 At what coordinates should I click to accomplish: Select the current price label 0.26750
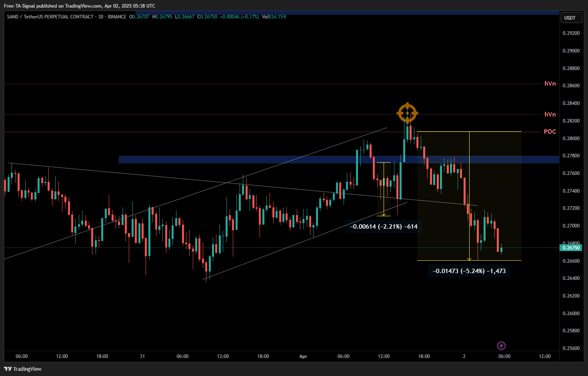[x=571, y=247]
